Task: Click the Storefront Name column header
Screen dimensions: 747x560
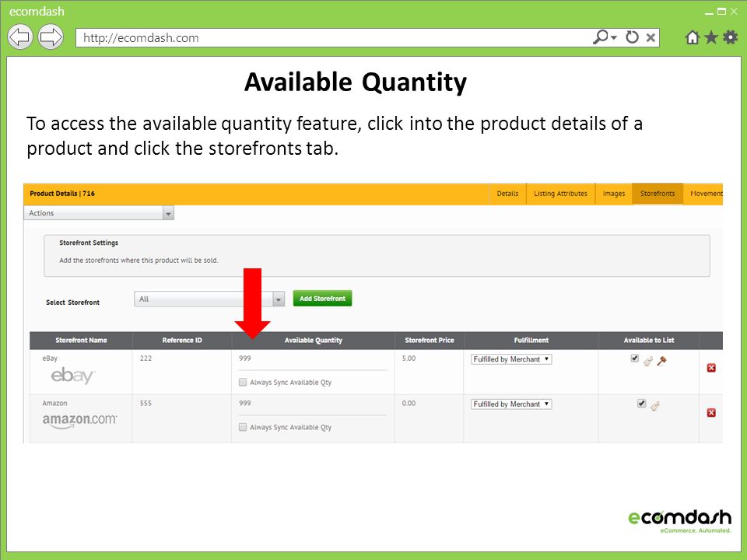Action: pos(81,341)
